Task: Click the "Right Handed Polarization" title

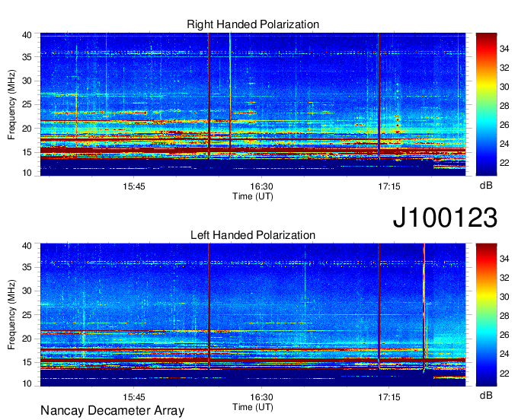Action: pos(253,24)
